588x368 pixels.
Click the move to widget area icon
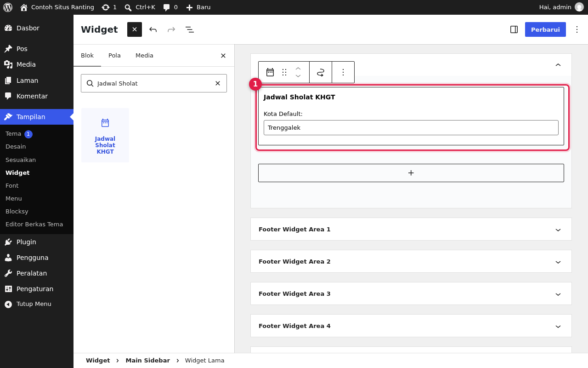point(321,72)
